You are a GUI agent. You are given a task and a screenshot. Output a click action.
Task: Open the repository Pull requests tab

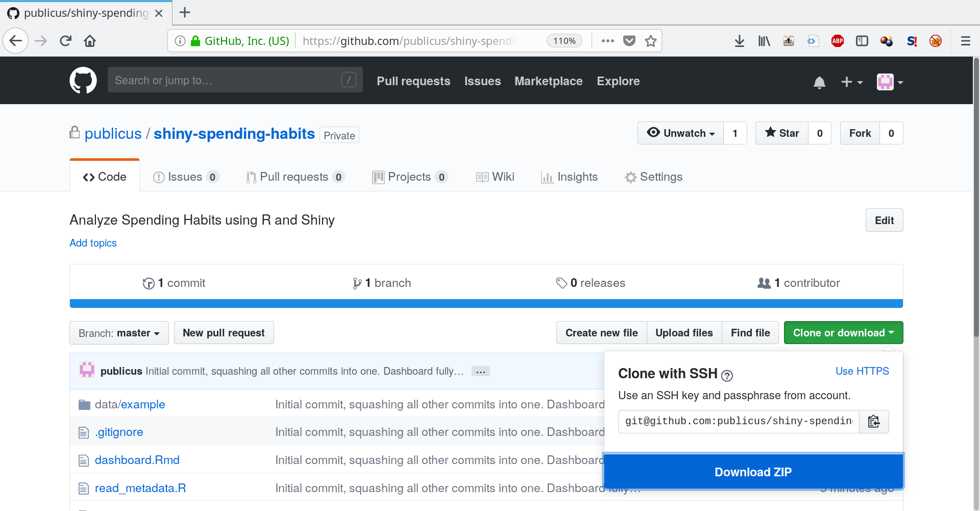tap(295, 177)
